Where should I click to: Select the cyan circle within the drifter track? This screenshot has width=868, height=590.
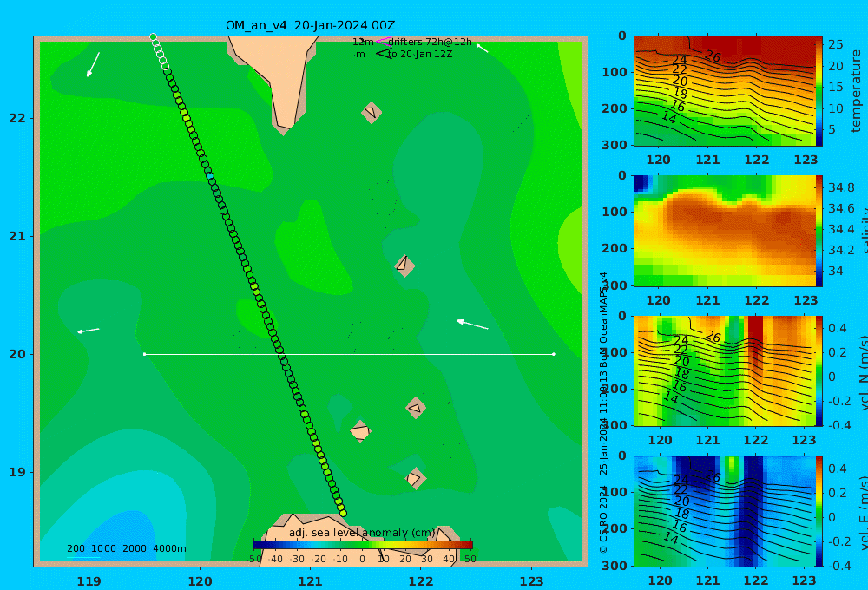click(210, 175)
